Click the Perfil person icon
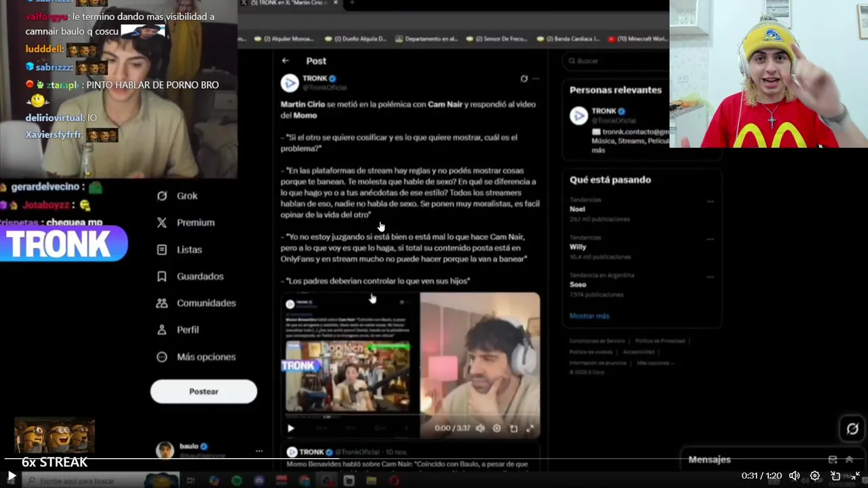This screenshot has height=488, width=868. point(161,329)
